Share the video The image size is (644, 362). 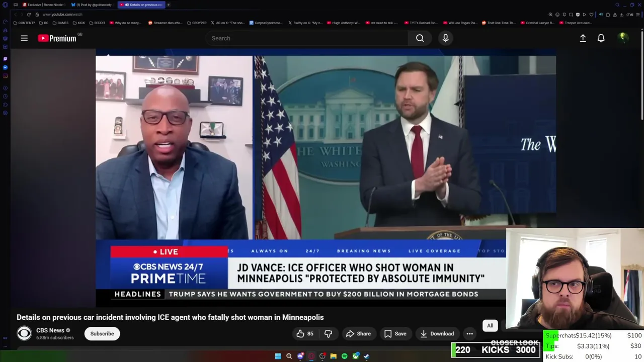pos(358,334)
